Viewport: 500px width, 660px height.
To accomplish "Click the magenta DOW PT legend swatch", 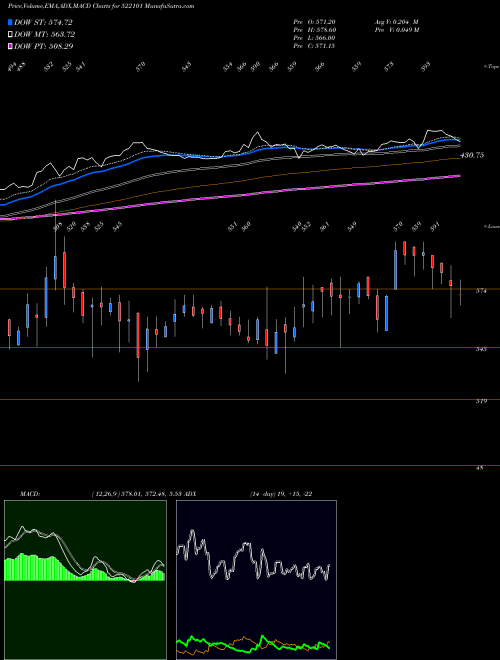I will click(10, 46).
